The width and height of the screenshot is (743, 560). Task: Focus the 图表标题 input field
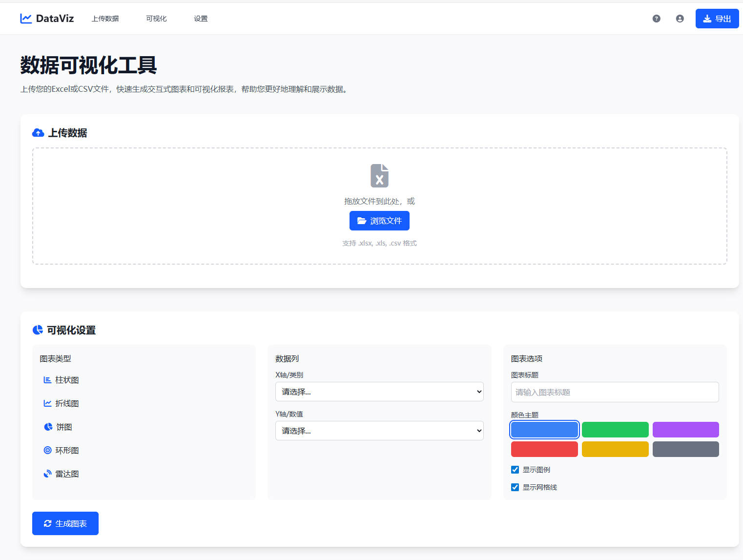[x=615, y=392]
